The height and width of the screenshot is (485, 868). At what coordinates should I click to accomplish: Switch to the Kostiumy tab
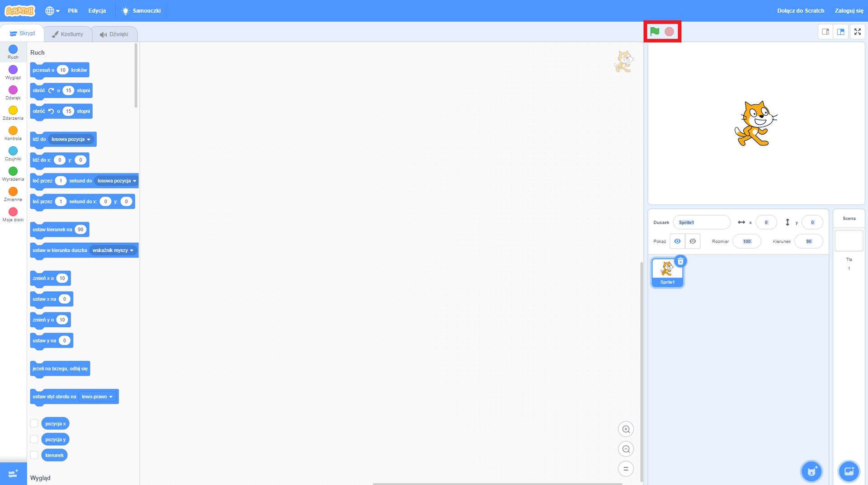click(68, 34)
